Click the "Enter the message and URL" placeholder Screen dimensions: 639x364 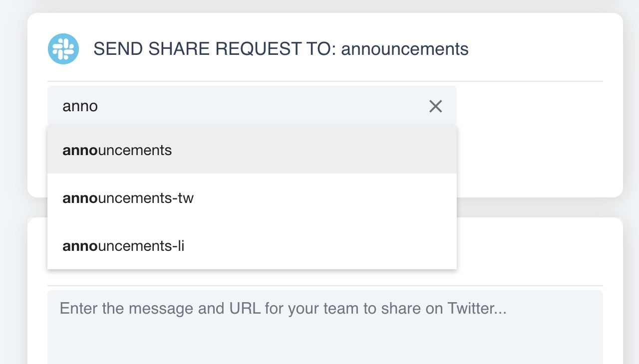pyautogui.click(x=283, y=308)
